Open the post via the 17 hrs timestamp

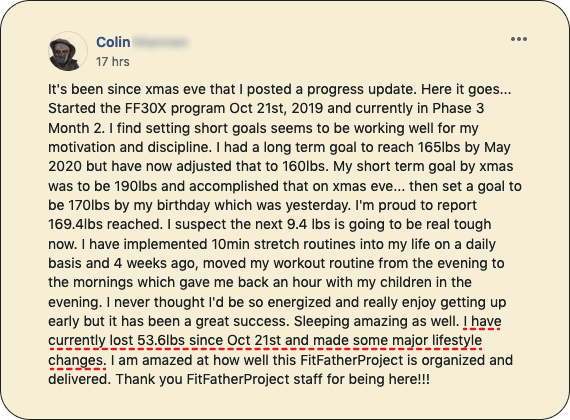[x=113, y=61]
